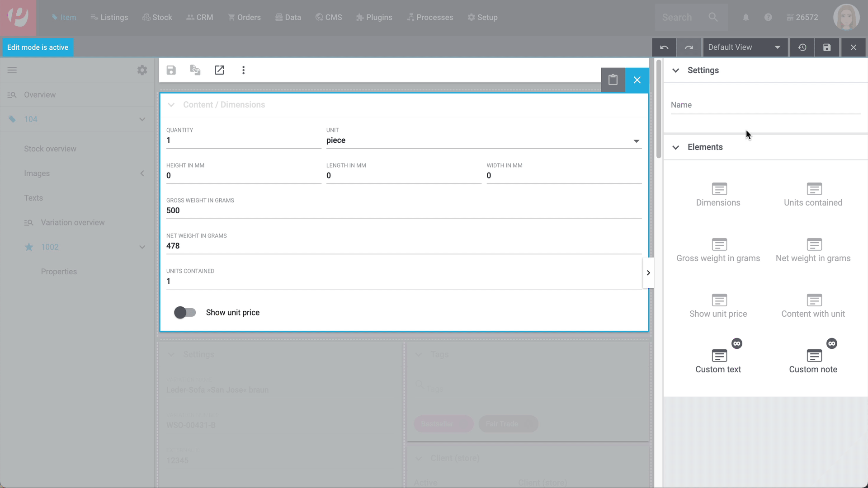Open the Stock menu
Image resolution: width=868 pixels, height=488 pixels.
157,18
